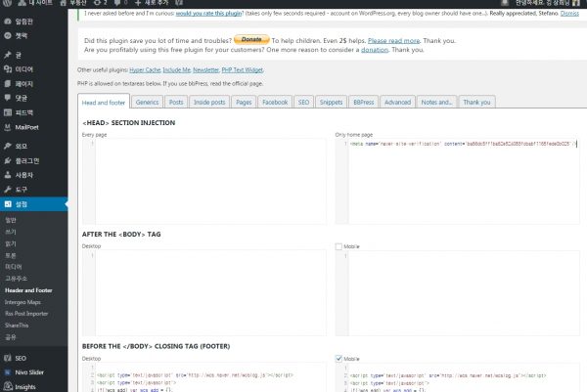This screenshot has height=392, width=587.
Task: Open My Sites (내 사이트) in admin bar
Action: pos(35,3)
